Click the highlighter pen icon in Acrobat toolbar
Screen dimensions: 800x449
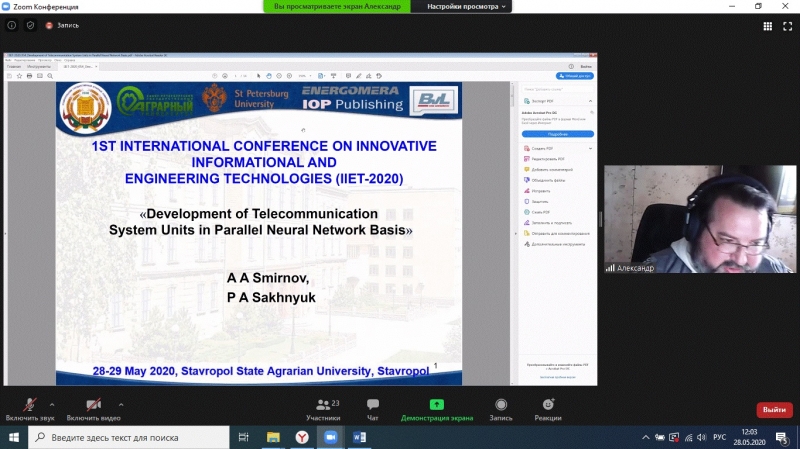click(x=359, y=76)
